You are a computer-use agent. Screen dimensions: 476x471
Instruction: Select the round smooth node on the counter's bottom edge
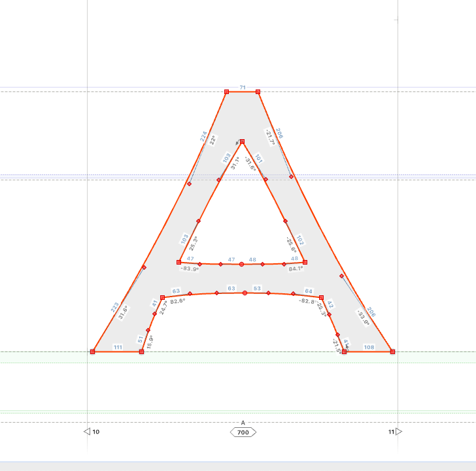click(241, 264)
